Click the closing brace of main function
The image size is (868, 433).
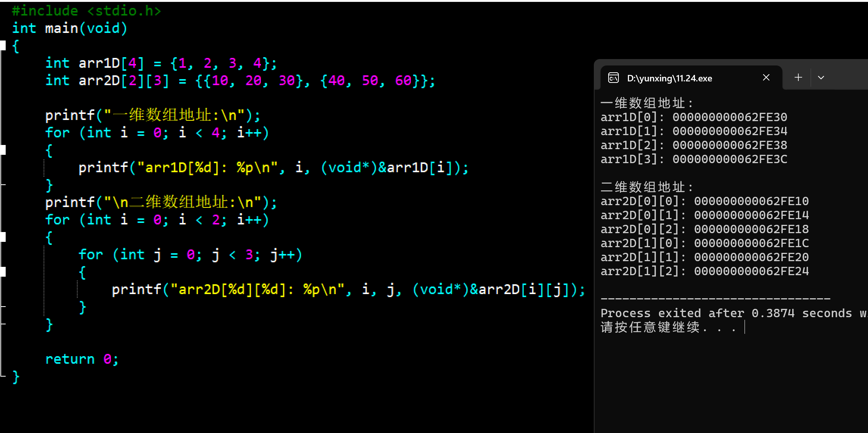coord(16,377)
